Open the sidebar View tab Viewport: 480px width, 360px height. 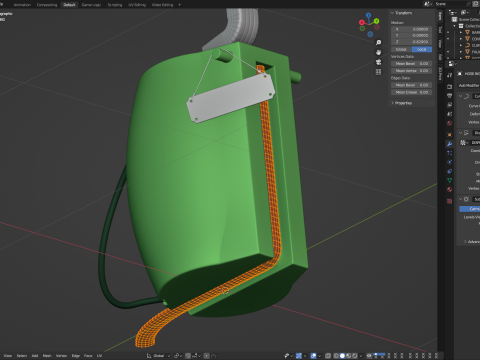point(440,44)
